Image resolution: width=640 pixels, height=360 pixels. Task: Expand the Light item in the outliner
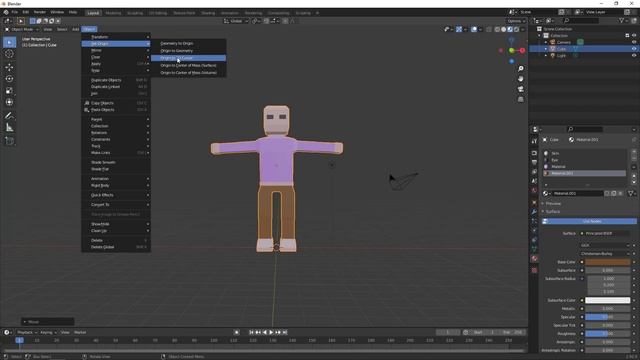point(546,55)
